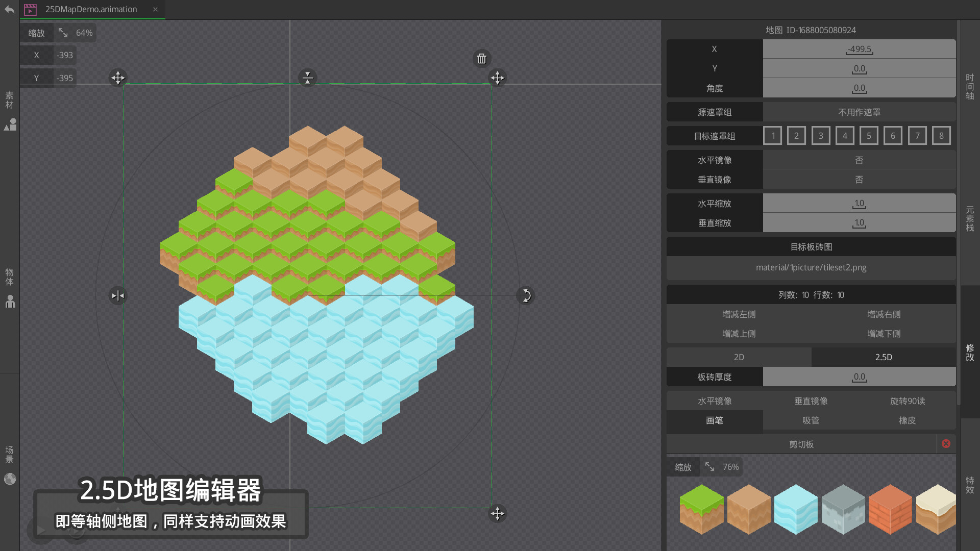Click the red clear clipboard icon
980x551 pixels.
946,444
